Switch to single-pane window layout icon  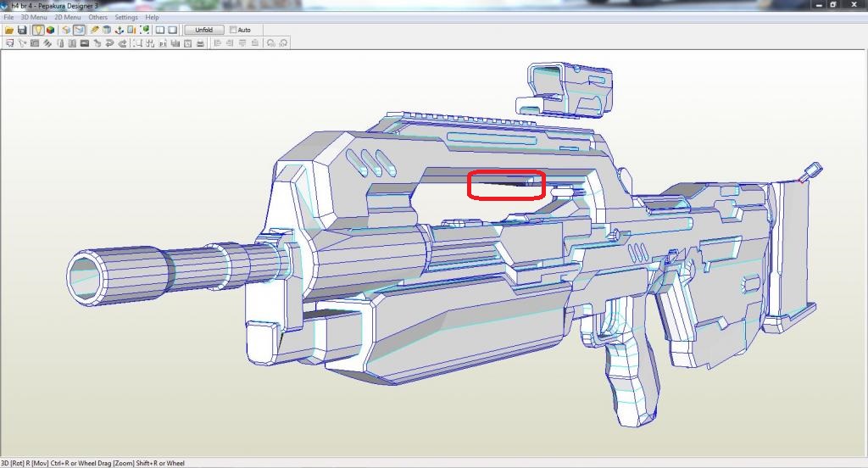tap(172, 30)
